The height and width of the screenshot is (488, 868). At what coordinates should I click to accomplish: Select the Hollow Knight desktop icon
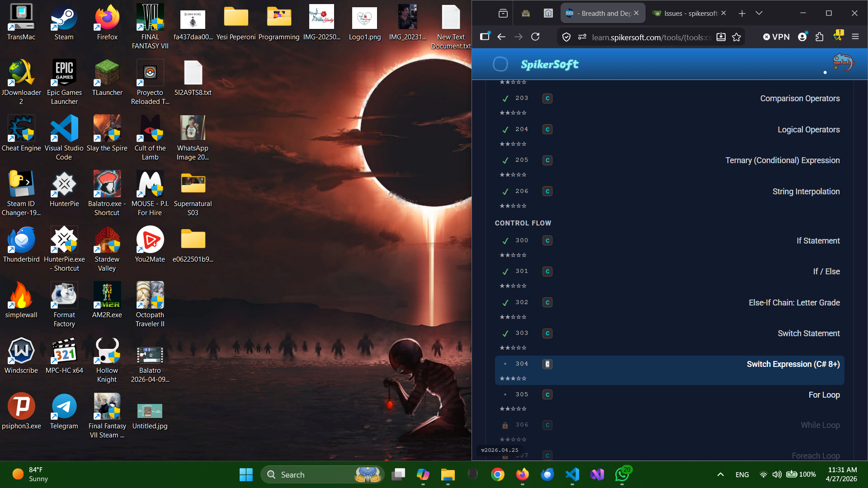pyautogui.click(x=107, y=360)
